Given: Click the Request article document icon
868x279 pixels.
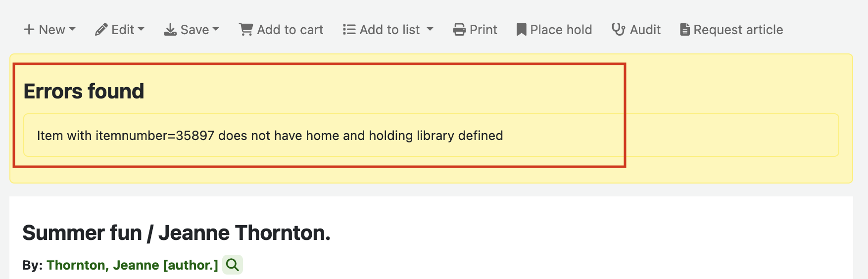Looking at the screenshot, I should [685, 30].
